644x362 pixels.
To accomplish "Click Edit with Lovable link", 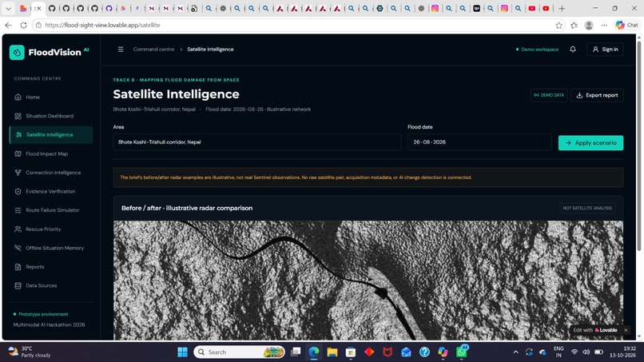I will (595, 330).
